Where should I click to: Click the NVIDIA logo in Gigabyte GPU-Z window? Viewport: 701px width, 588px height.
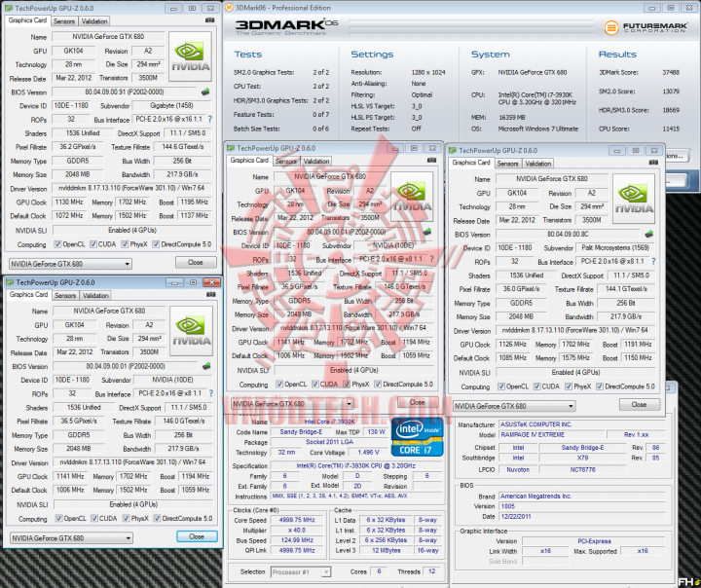coord(190,56)
